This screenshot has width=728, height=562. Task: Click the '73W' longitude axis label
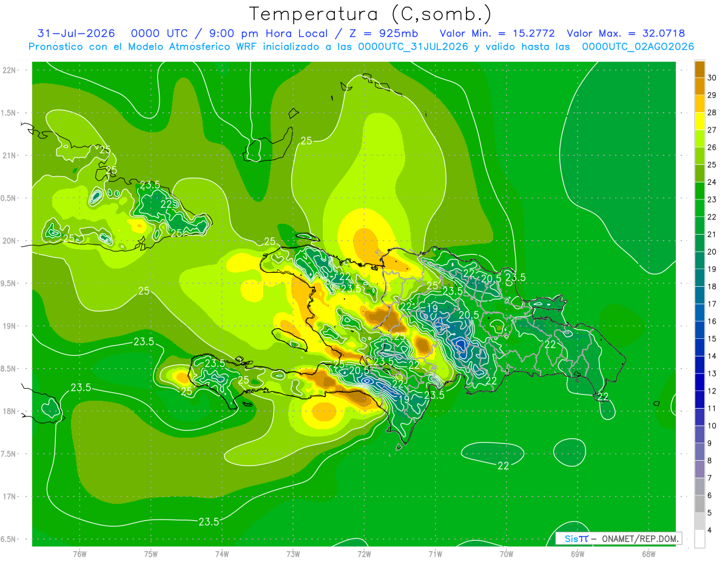[x=293, y=554]
